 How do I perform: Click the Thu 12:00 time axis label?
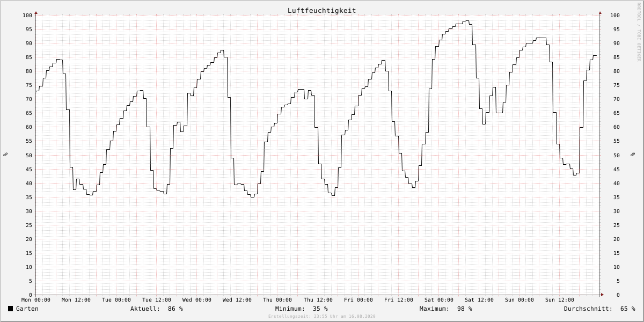[318, 300]
